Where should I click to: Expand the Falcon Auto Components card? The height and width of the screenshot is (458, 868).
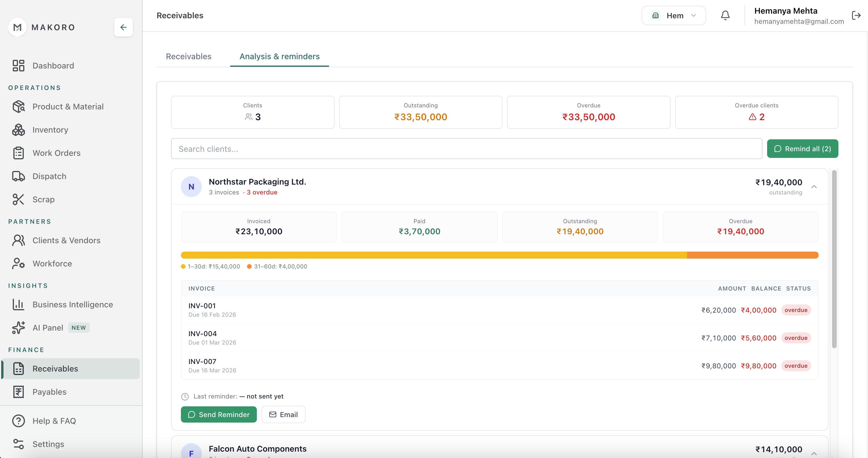coord(814,453)
